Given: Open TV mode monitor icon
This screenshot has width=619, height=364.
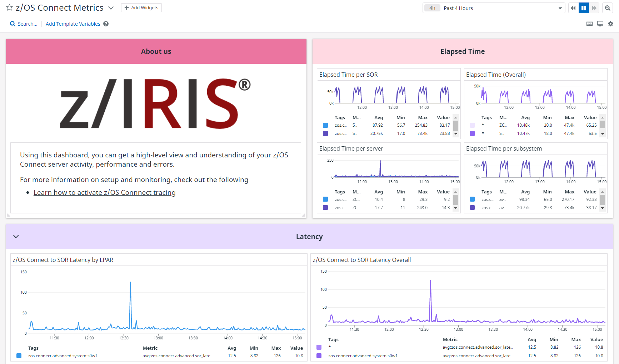Looking at the screenshot, I should pos(600,24).
